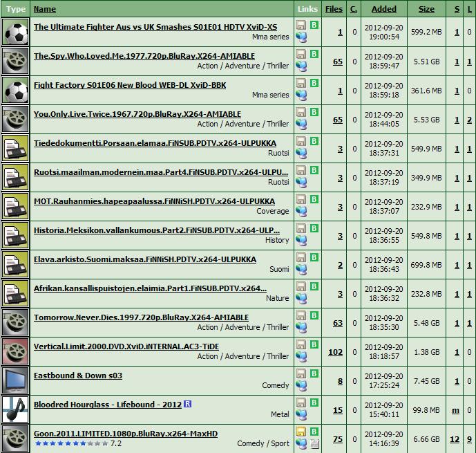476x453 pixels.
Task: Sort by the Files column header
Action: [x=334, y=9]
